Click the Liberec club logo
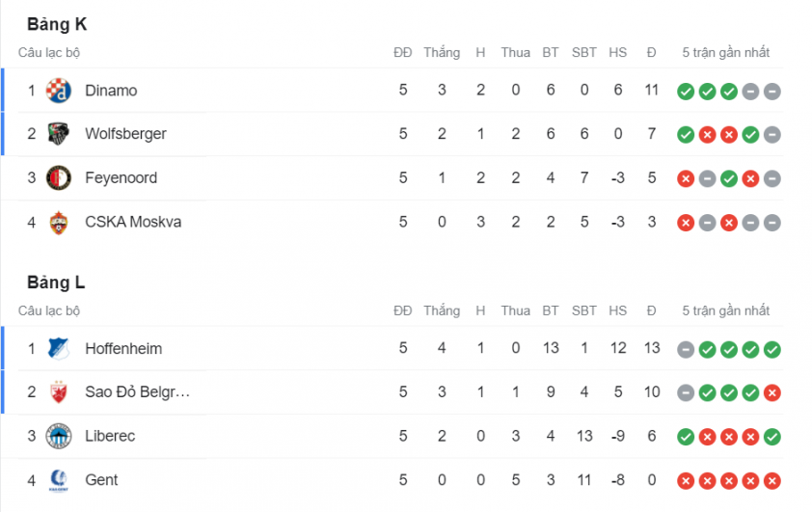Image resolution: width=812 pixels, height=512 pixels. (x=59, y=436)
